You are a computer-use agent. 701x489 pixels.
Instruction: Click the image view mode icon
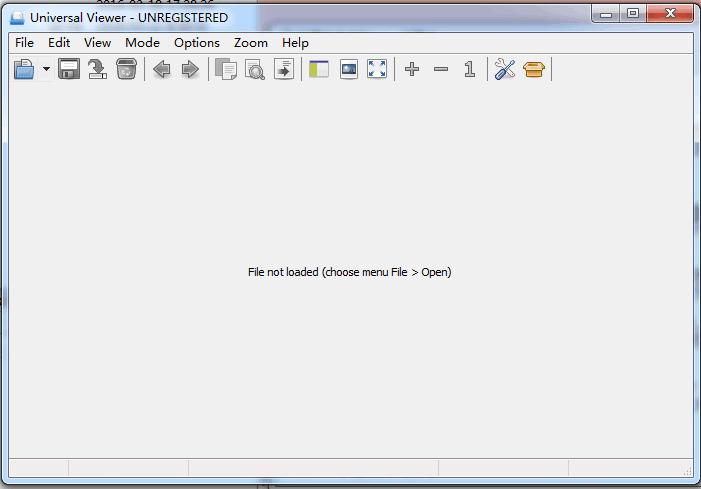tap(348, 69)
